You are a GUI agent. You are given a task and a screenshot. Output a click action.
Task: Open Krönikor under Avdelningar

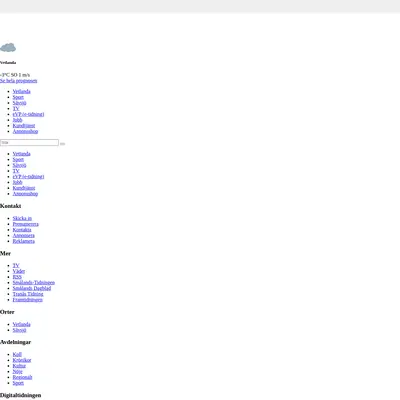click(22, 360)
